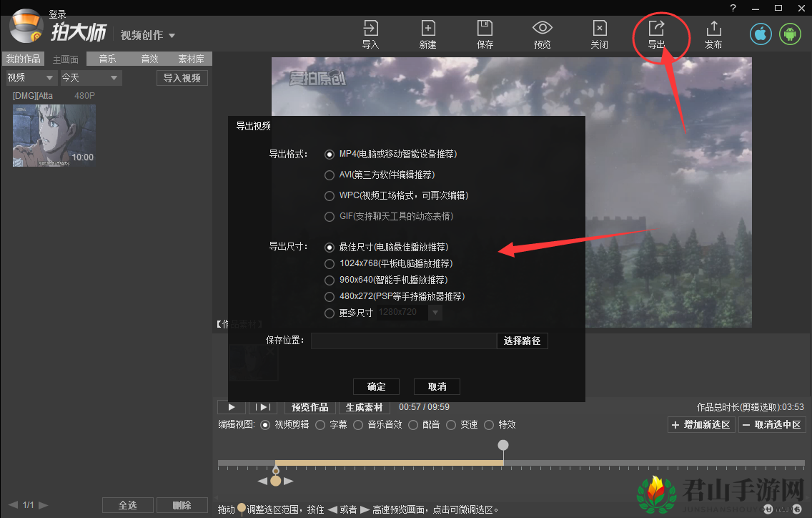Switch edit view to 配音
Viewport: 812px width, 518px height.
click(x=413, y=425)
